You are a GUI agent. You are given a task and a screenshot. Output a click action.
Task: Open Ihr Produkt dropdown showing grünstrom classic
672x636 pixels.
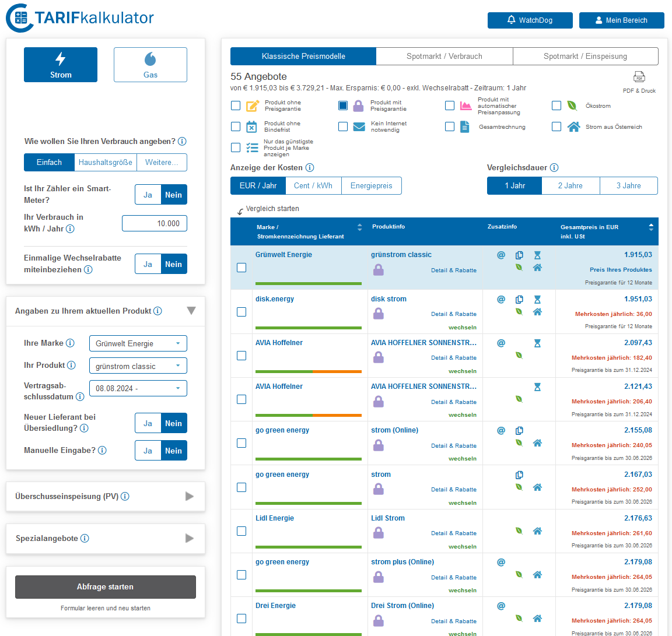point(138,366)
